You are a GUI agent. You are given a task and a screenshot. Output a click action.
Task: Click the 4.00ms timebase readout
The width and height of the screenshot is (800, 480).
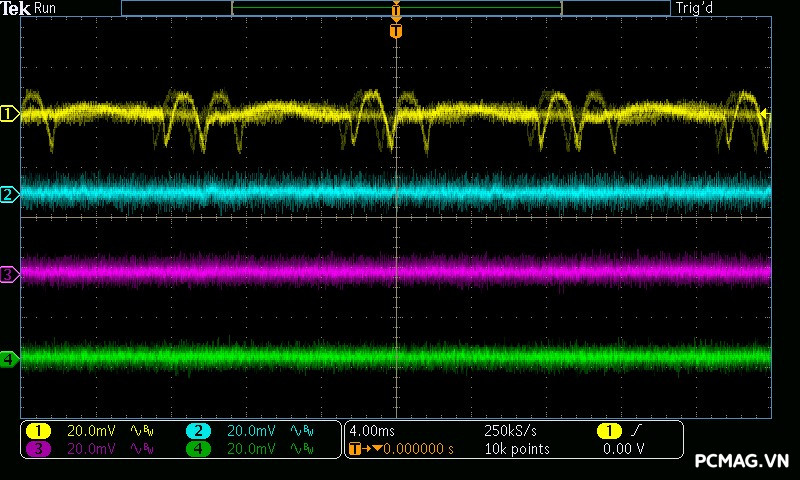(373, 431)
